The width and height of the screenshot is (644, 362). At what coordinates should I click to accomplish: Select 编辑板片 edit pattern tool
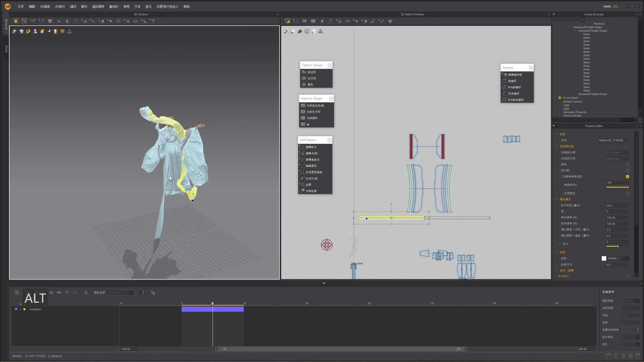311,147
